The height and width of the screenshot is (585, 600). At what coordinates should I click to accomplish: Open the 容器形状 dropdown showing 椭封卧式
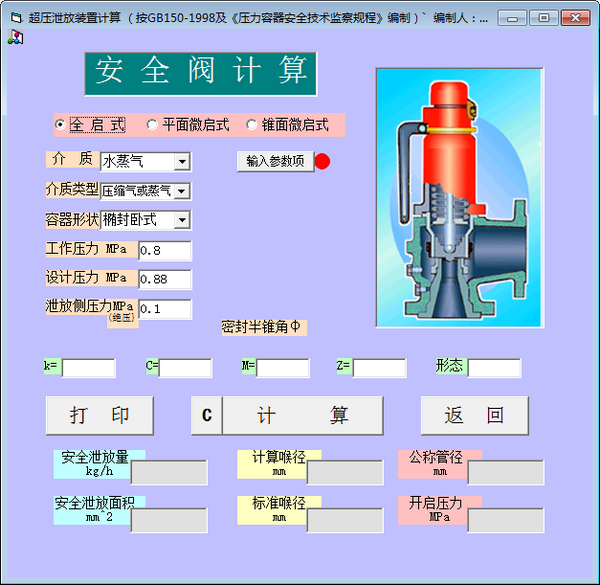[x=181, y=220]
